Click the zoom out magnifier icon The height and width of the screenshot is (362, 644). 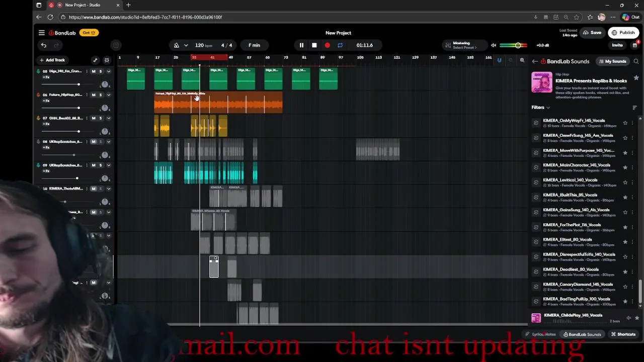coord(511,60)
